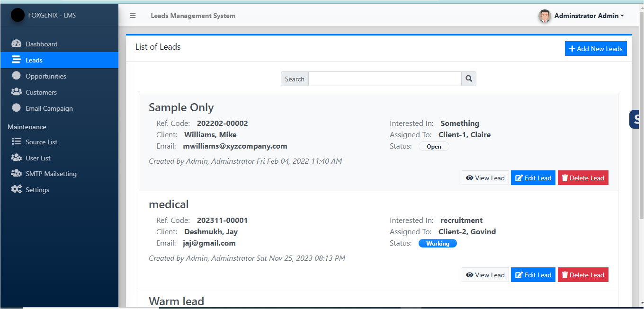Viewport: 644px width, 309px height.
Task: Click the Open status badge
Action: tap(434, 147)
